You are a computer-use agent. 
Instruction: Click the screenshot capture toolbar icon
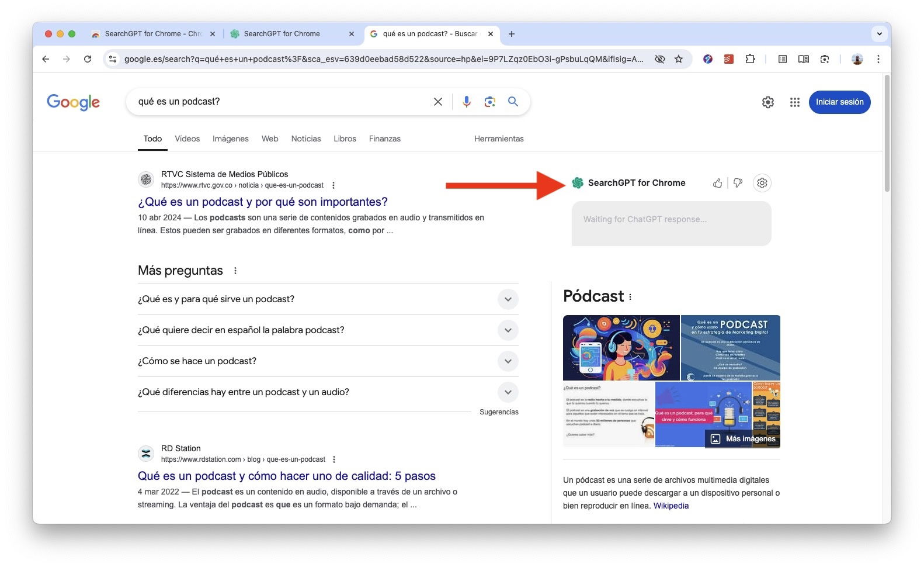(825, 59)
